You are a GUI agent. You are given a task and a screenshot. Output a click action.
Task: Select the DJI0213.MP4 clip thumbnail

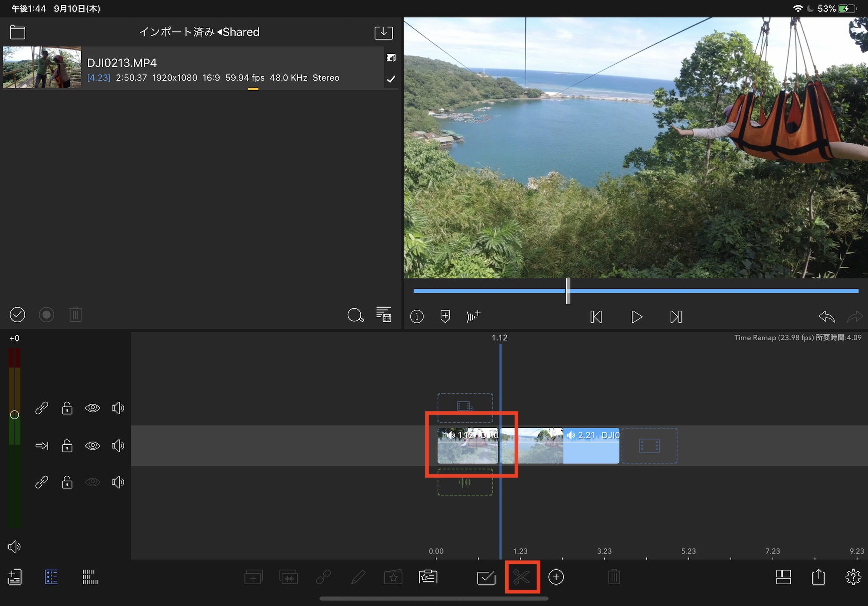42,68
